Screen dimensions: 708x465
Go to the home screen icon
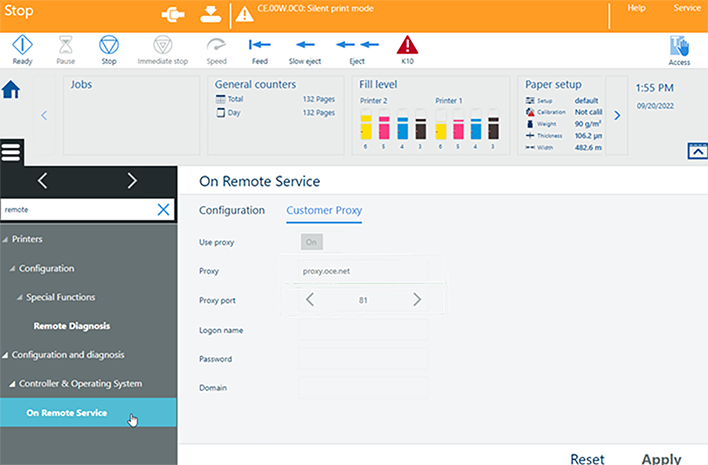(12, 90)
